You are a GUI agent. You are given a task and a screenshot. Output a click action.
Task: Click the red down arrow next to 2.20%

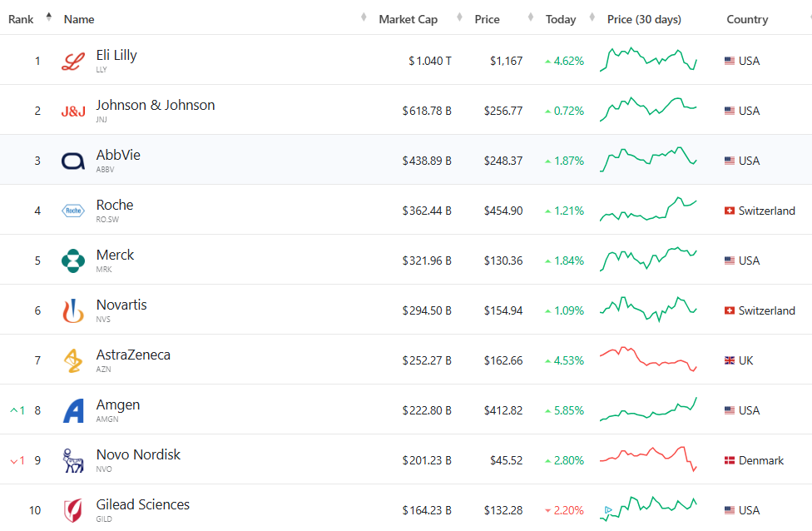click(x=548, y=511)
